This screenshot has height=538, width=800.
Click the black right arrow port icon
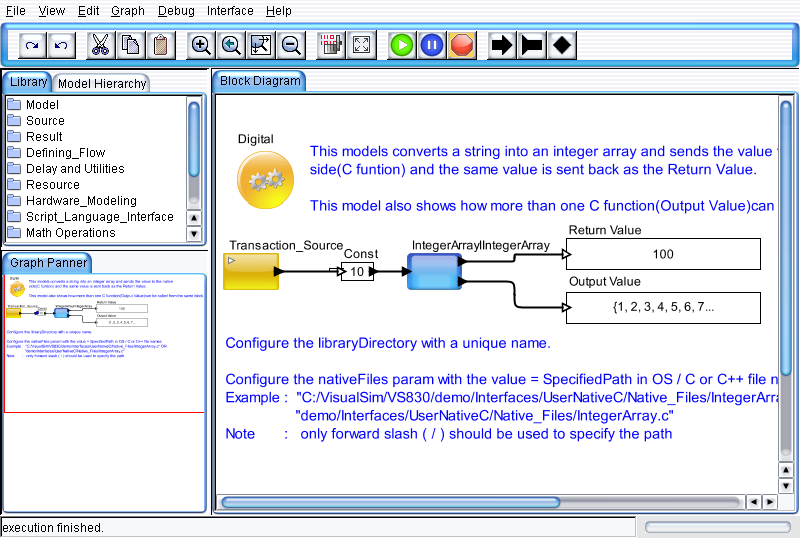(502, 45)
